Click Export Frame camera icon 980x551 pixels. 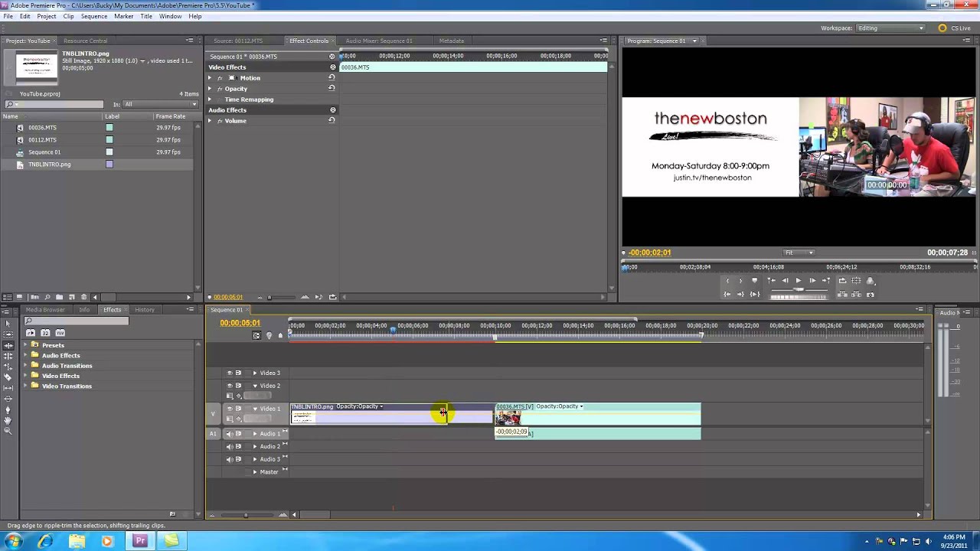[870, 294]
